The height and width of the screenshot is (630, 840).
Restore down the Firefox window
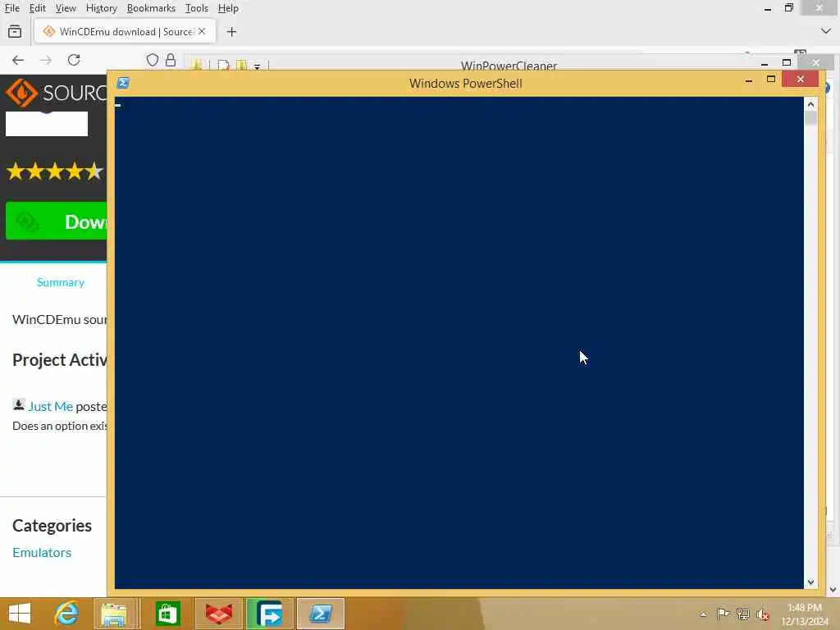click(789, 8)
